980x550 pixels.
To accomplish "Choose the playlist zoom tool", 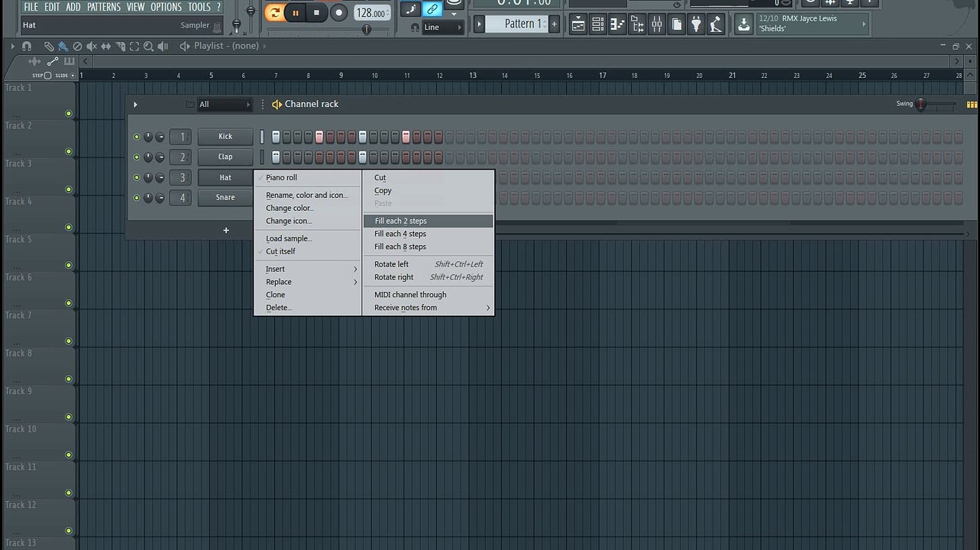I will [x=149, y=46].
